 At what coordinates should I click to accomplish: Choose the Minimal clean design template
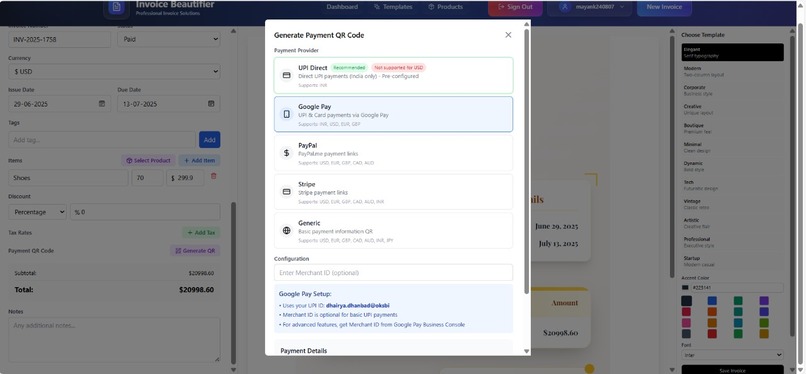pyautogui.click(x=732, y=147)
